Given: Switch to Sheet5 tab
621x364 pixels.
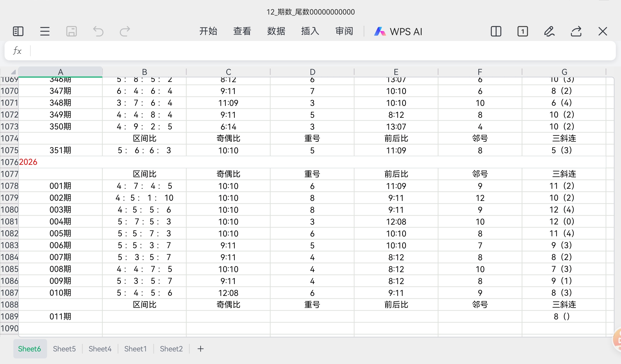Looking at the screenshot, I should tap(64, 349).
